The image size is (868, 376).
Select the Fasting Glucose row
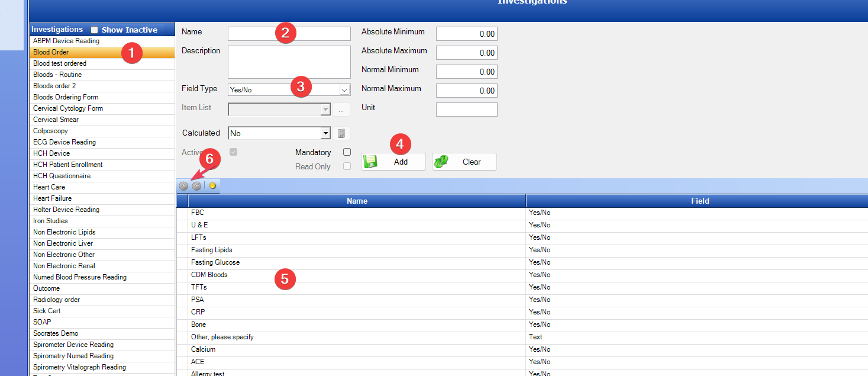coord(215,262)
